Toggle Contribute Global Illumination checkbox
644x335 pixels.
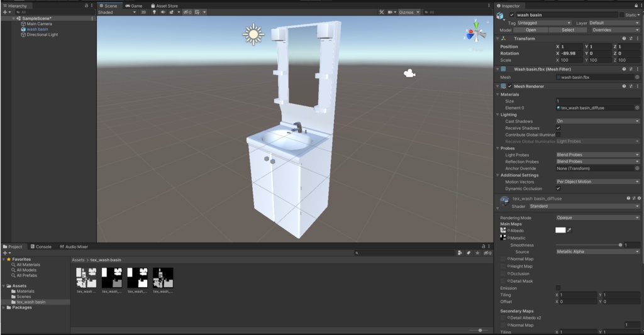click(x=558, y=135)
